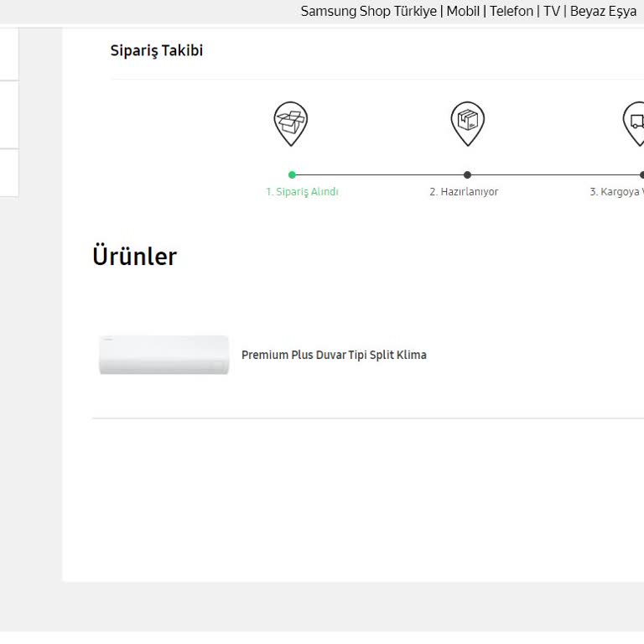Click the '2. Hazırlanıyor' step label

tap(464, 192)
